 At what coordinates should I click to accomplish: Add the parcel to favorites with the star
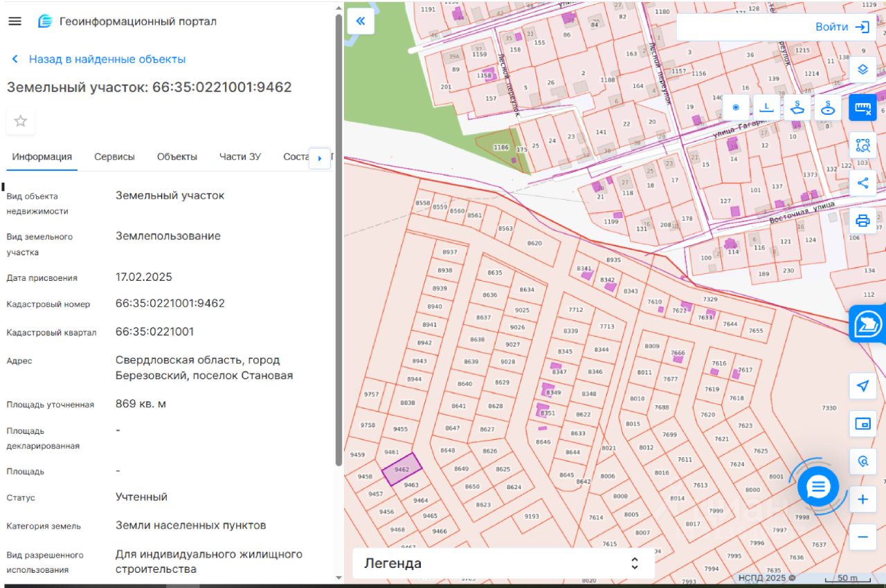[21, 121]
